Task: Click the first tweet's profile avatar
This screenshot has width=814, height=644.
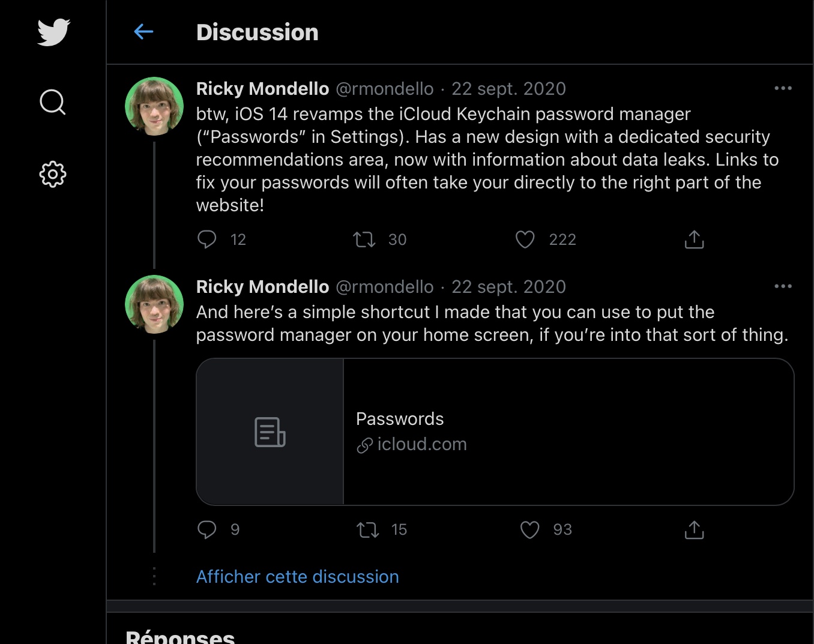Action: point(154,106)
